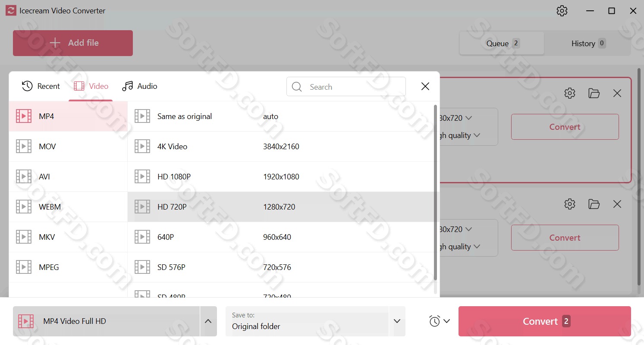This screenshot has height=345, width=644.
Task: Choose MKV format in list
Action: tap(68, 237)
